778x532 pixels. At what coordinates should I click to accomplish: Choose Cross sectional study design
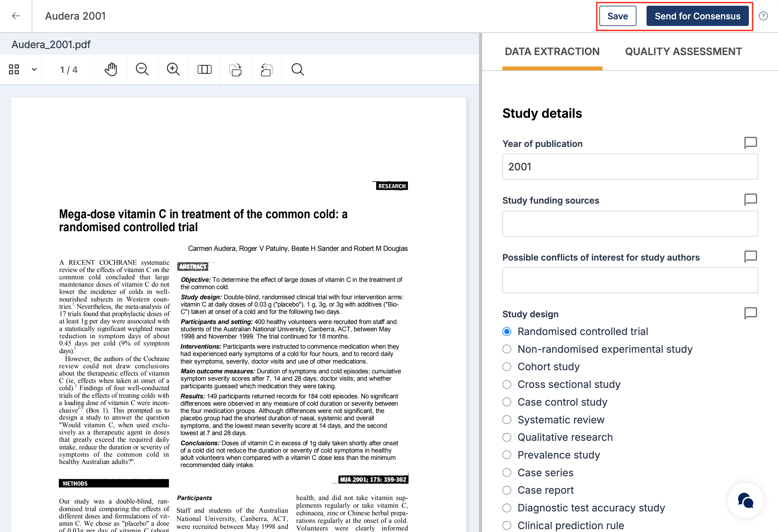tap(507, 384)
